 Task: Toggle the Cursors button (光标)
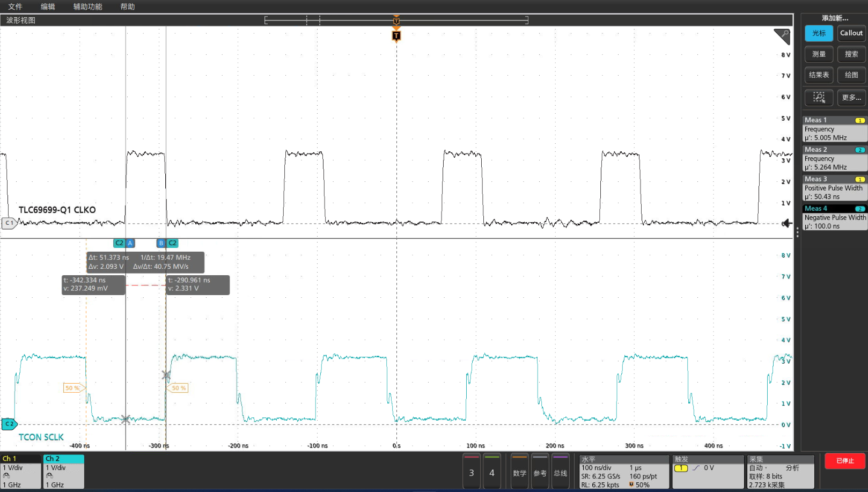819,33
